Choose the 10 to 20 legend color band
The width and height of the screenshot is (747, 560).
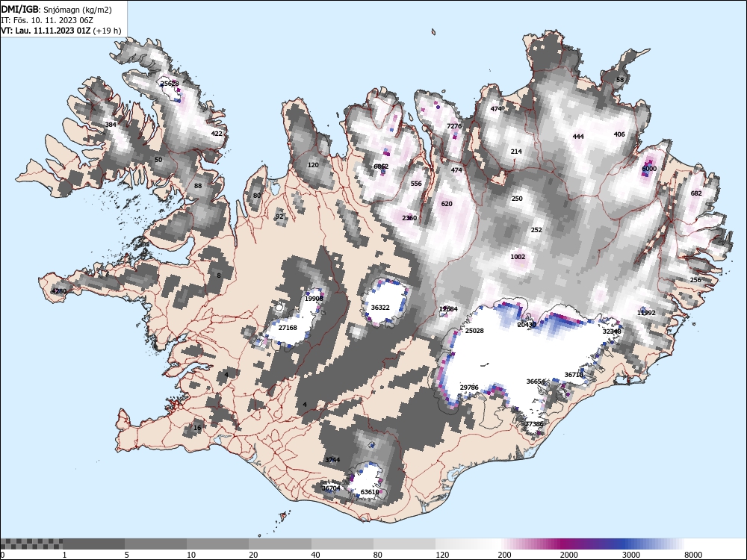coord(217,544)
